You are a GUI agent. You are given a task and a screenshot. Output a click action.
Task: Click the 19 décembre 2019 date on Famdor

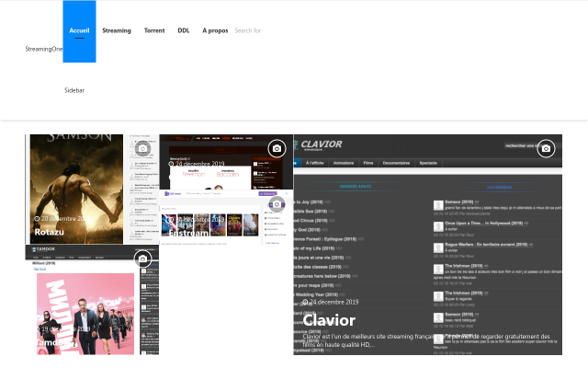[x=62, y=328]
